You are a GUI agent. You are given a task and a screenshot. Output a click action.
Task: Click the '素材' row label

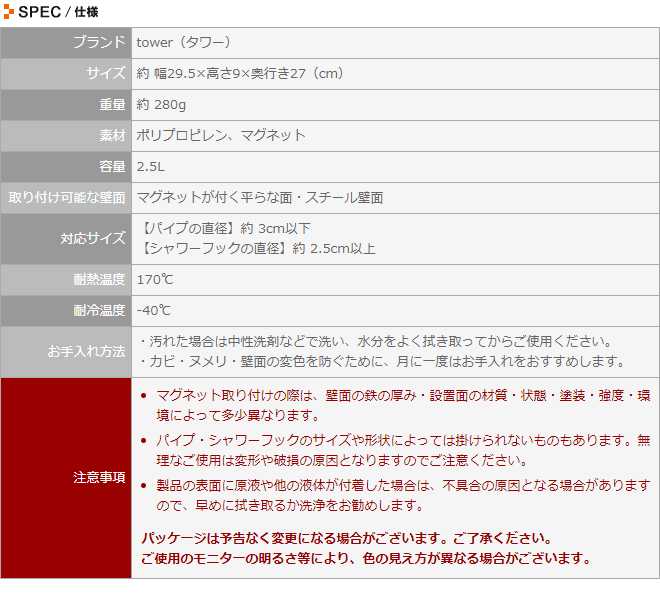click(x=112, y=136)
